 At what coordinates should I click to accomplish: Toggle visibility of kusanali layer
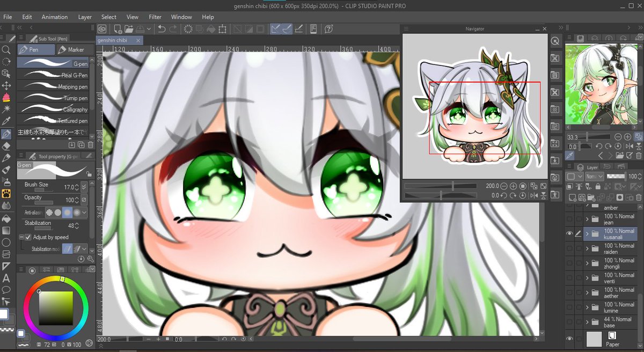569,234
